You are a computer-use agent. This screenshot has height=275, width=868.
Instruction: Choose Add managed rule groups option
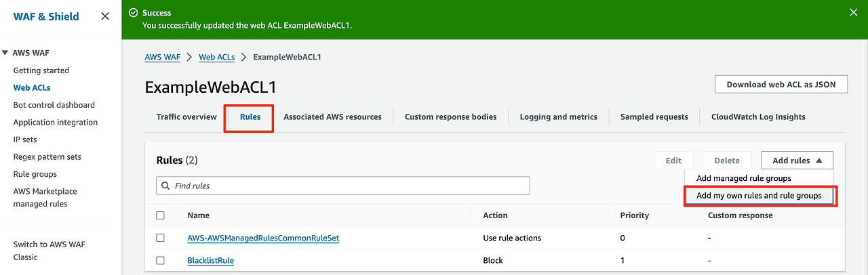[x=744, y=178]
